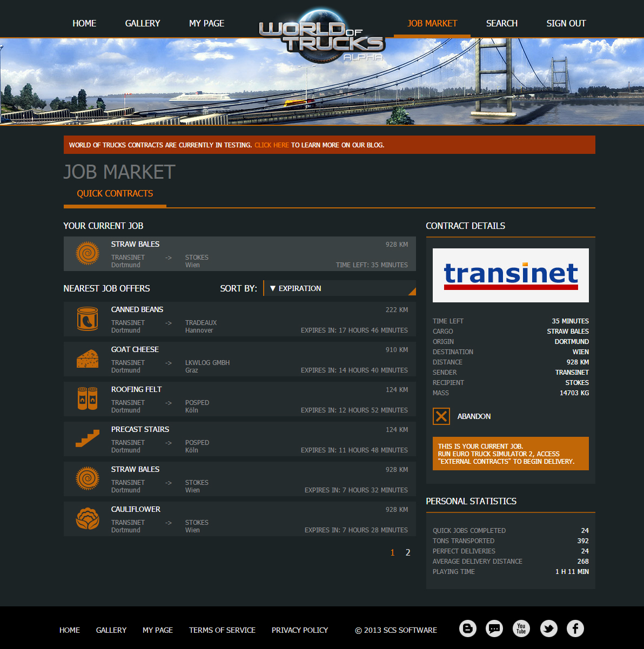This screenshot has height=649, width=644.
Task: Click 'LKWLOG GMBH' recipient text
Action: point(207,363)
